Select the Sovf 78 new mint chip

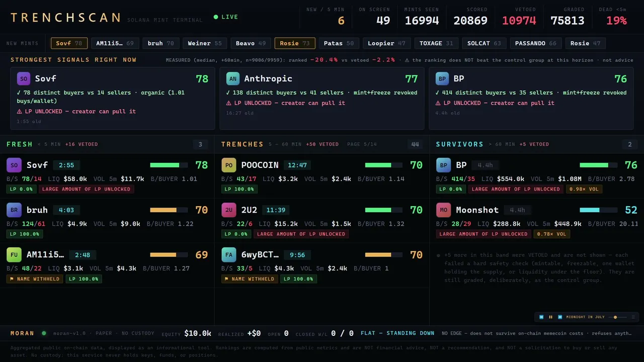69,43
